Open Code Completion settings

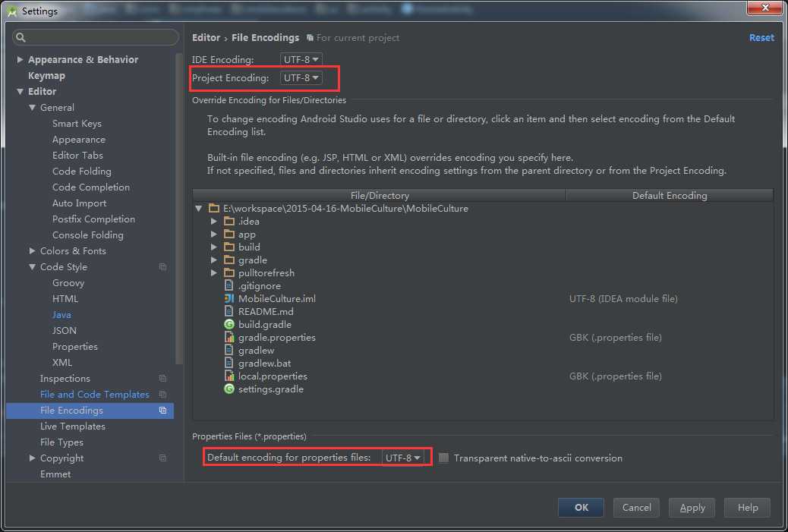[x=91, y=187]
